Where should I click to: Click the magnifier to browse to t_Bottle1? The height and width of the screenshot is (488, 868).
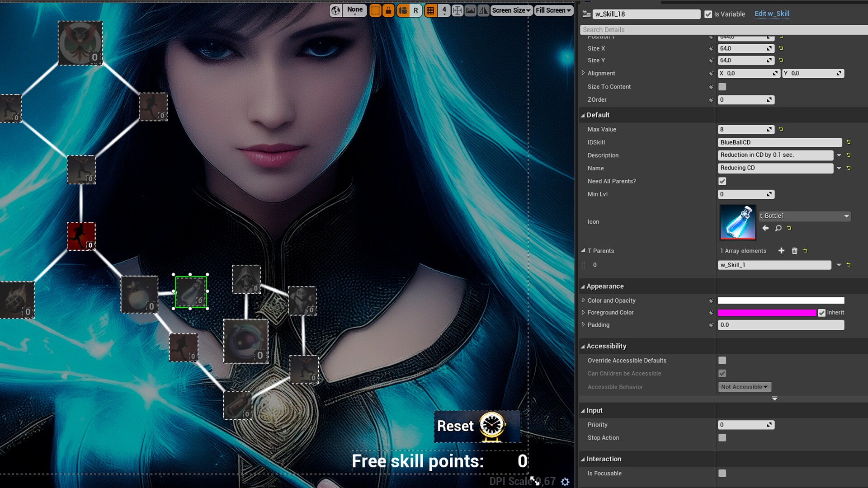tap(778, 228)
